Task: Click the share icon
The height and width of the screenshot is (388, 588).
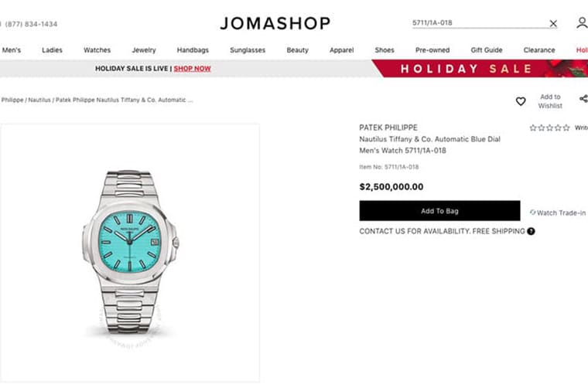Action: click(x=583, y=98)
